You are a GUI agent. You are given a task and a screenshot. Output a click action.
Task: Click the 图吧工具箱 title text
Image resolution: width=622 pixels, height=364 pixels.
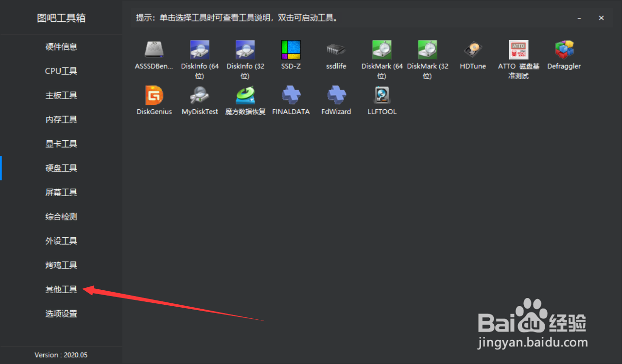[x=61, y=18]
